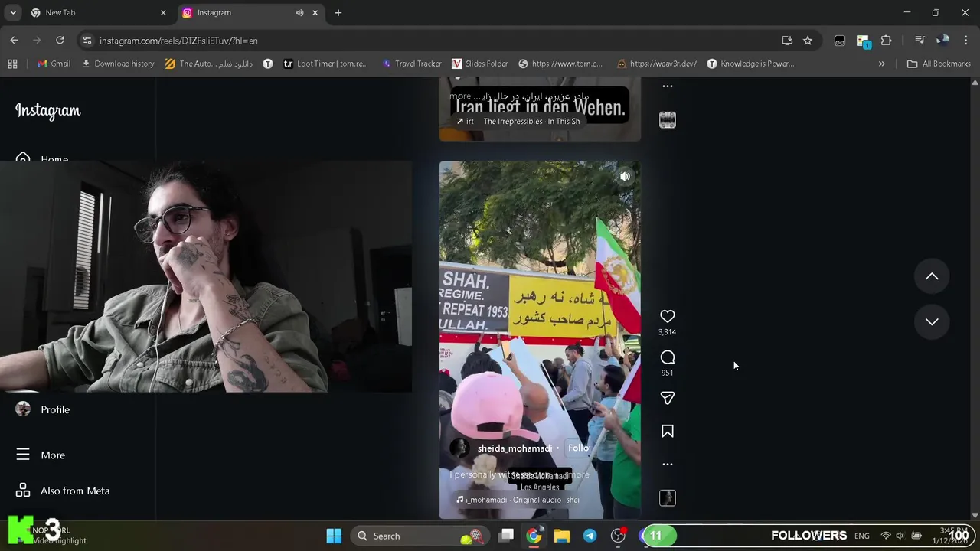This screenshot has height=551, width=980.
Task: View site information icon in the address bar
Action: (x=87, y=41)
